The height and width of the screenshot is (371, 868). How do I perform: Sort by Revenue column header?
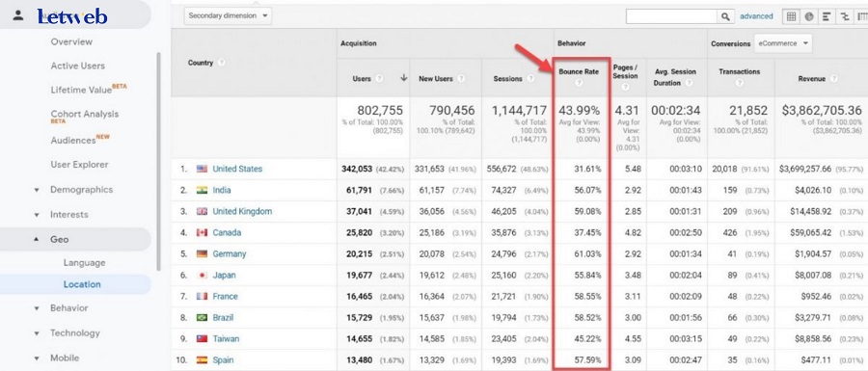pos(811,79)
